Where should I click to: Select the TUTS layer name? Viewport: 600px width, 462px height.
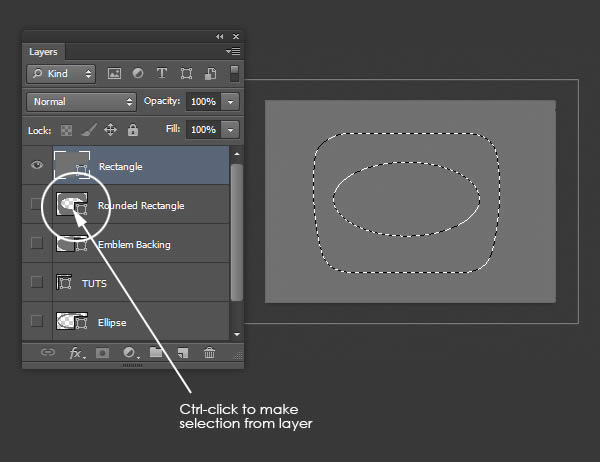(94, 284)
